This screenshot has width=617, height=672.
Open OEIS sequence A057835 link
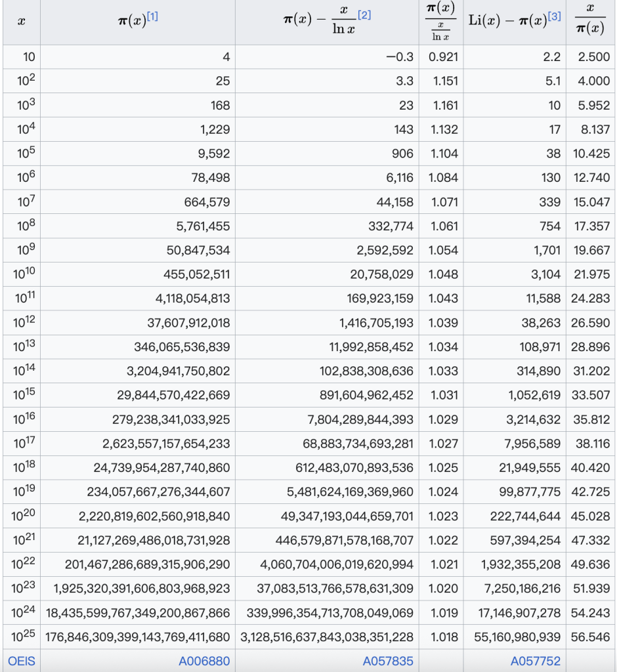[x=388, y=661]
